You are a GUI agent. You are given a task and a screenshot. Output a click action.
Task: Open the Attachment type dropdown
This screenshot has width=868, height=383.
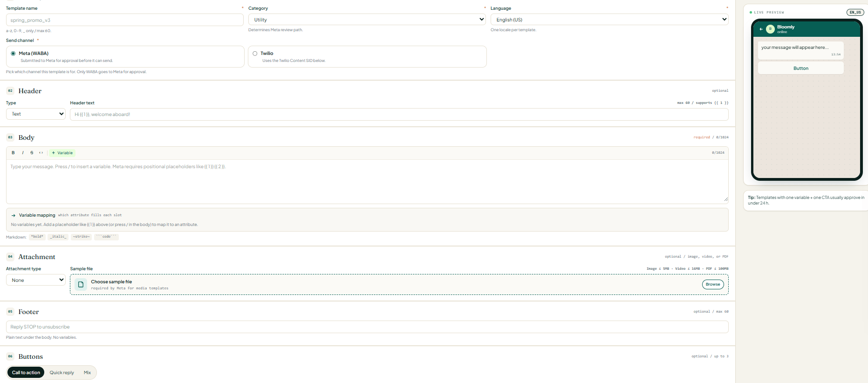coord(36,280)
